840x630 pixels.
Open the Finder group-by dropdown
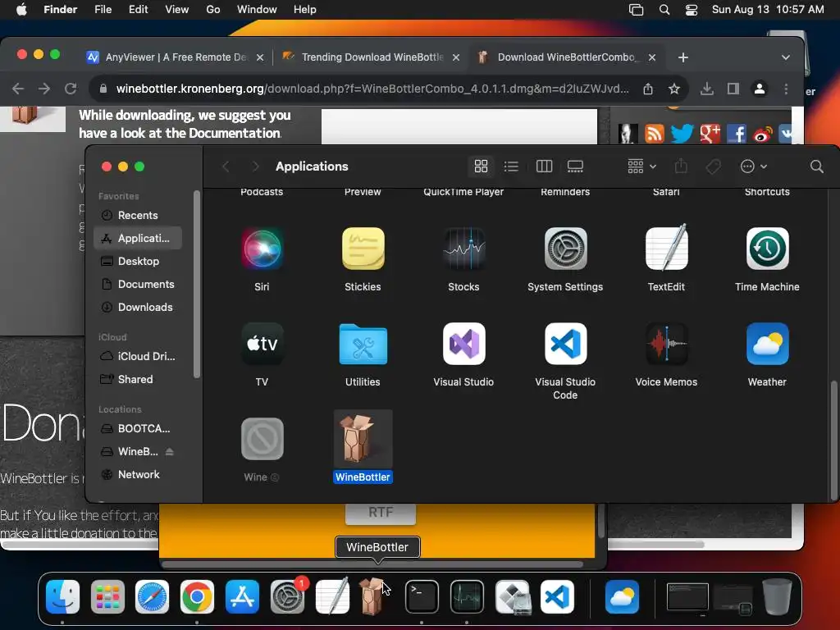pos(641,166)
